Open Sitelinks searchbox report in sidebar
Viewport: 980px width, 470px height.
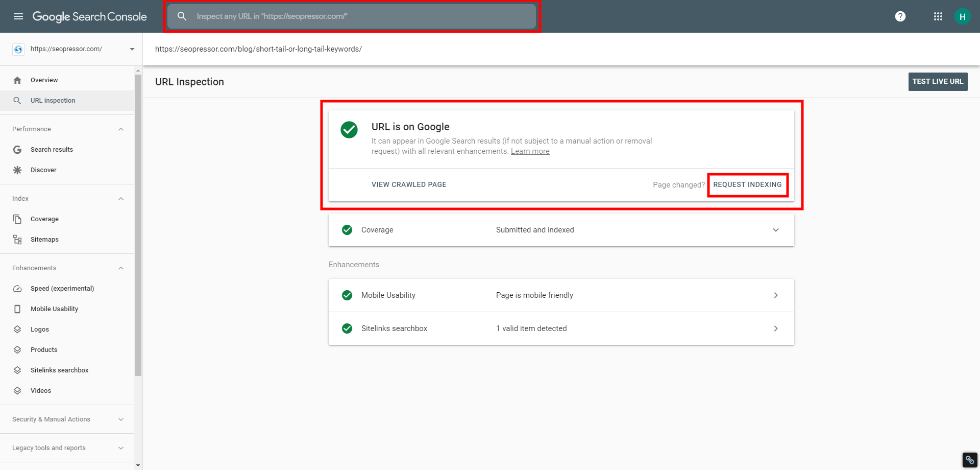pyautogui.click(x=67, y=370)
